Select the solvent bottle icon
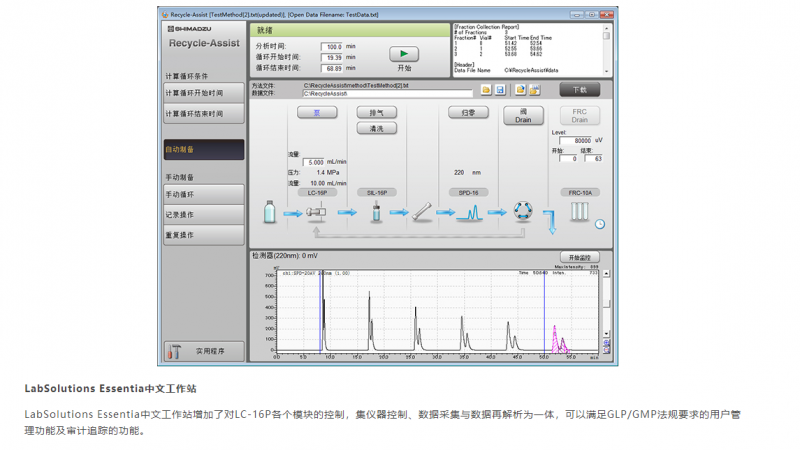Viewport: 800px width, 450px height. point(269,212)
